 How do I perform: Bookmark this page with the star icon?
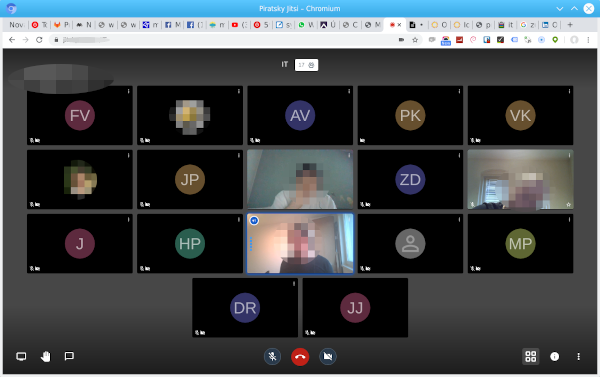click(415, 40)
